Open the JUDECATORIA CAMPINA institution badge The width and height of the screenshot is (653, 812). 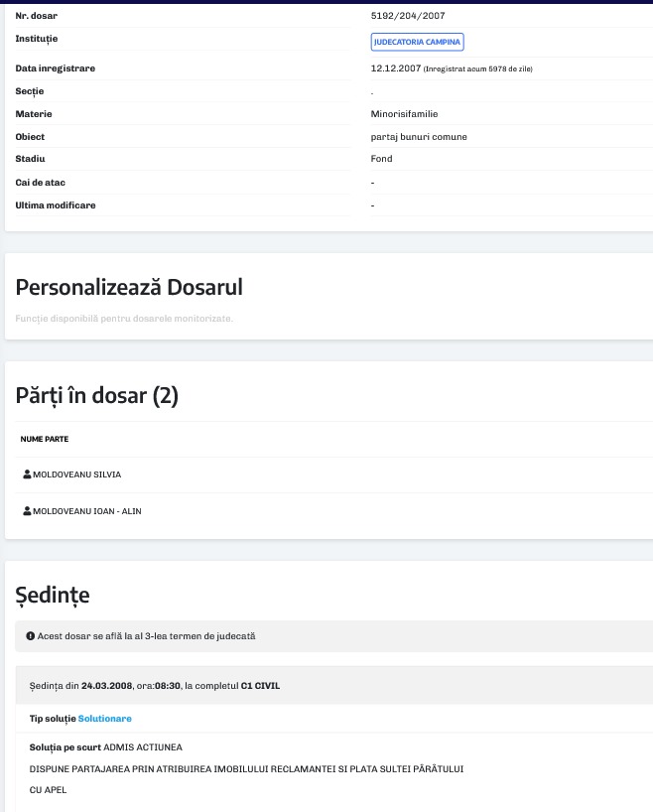[418, 42]
